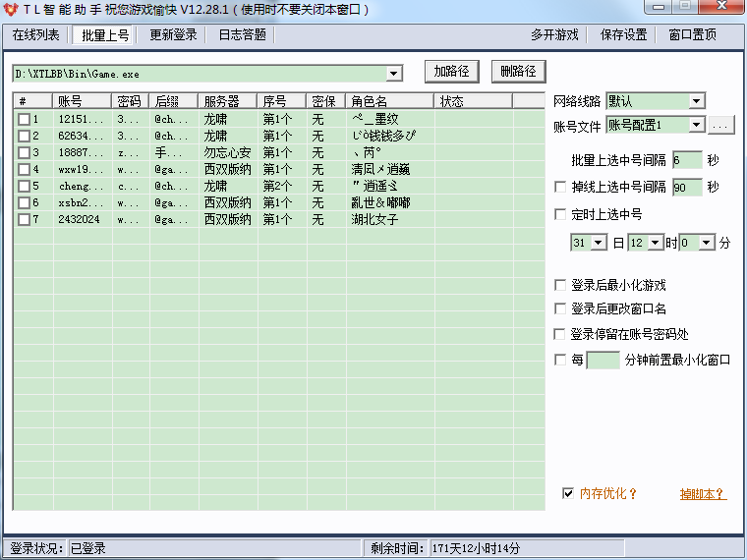Screen dimensions: 747x560
Task: Click the browse "..." button for account file
Action: point(720,125)
